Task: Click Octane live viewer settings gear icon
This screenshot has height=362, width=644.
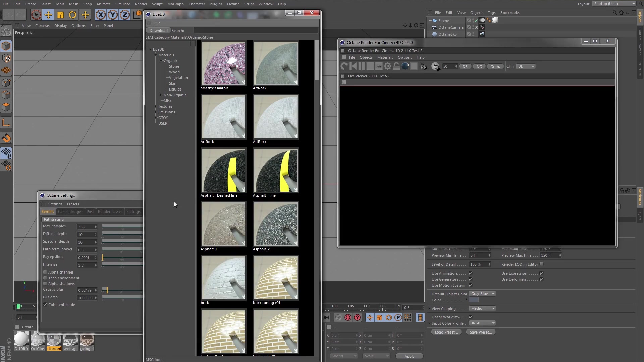Action: click(x=388, y=66)
